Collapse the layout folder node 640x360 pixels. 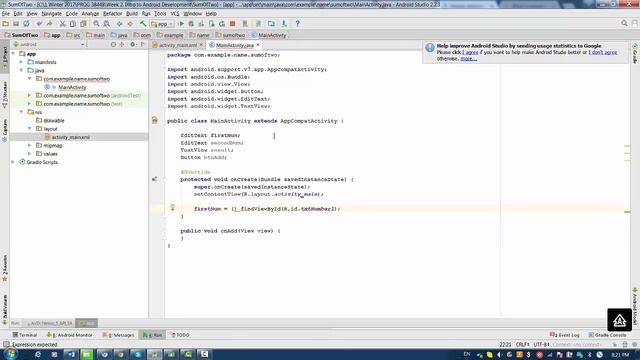click(29, 129)
